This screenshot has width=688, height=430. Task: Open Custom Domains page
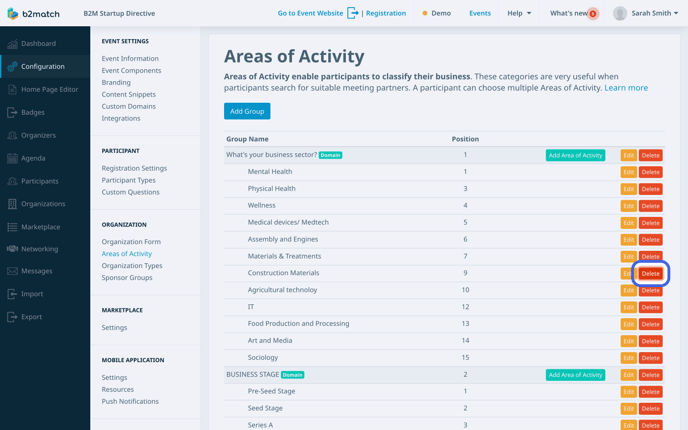click(129, 106)
